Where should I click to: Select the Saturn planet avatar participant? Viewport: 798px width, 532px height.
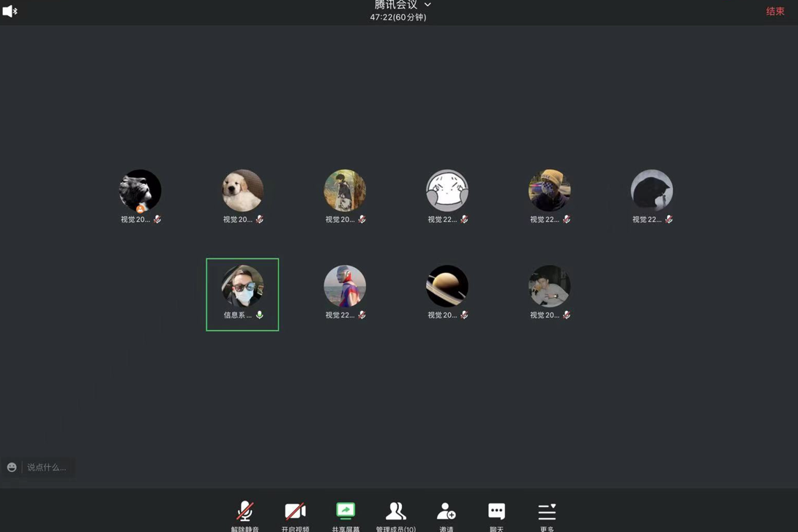tap(447, 286)
